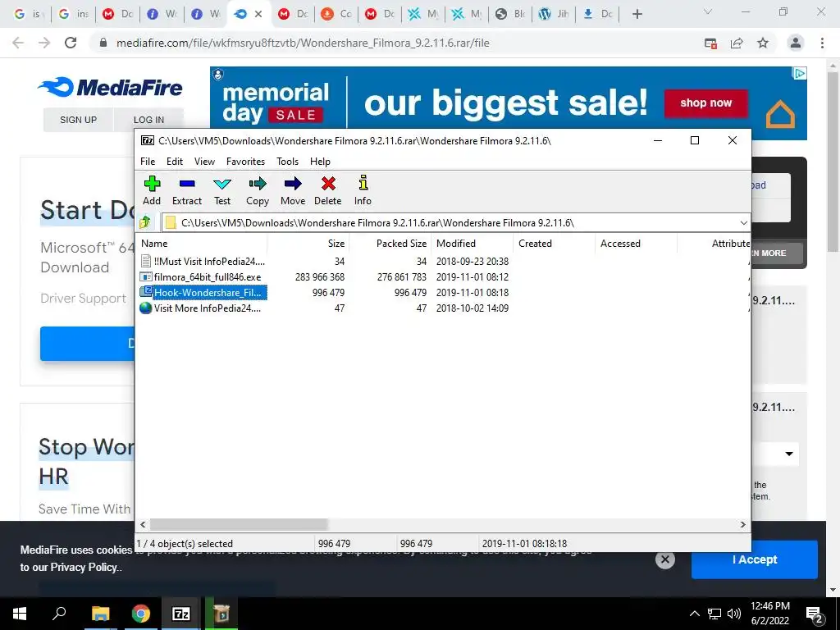Open the Help menu in 7-Zip
Screen dimensions: 840x630
[x=320, y=162]
